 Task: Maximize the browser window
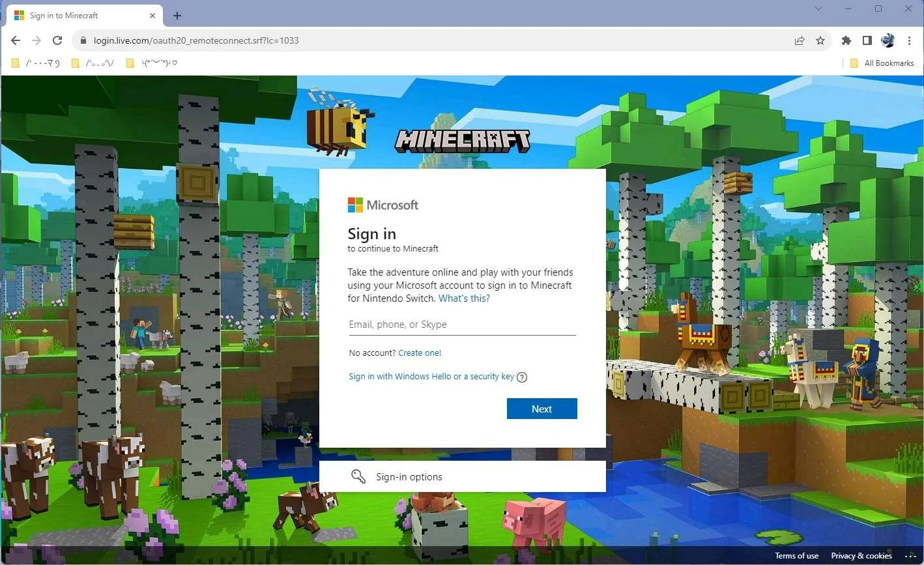(878, 8)
